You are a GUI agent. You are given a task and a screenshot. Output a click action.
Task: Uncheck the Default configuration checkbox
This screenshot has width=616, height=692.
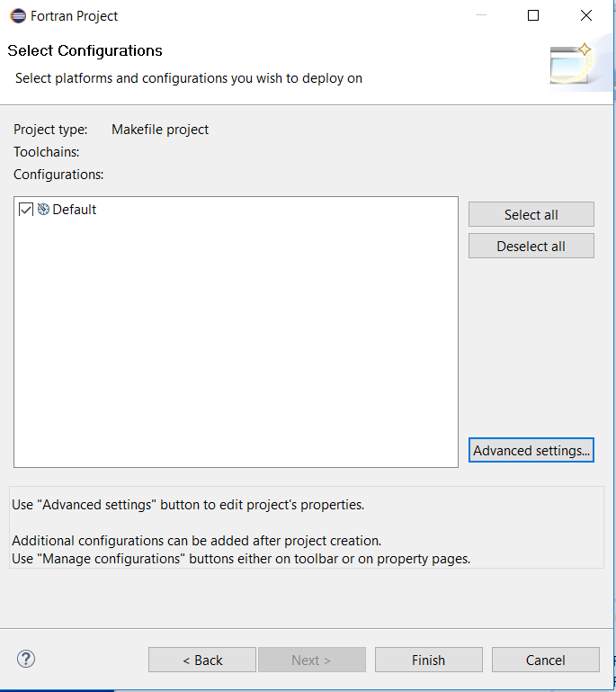[25, 209]
